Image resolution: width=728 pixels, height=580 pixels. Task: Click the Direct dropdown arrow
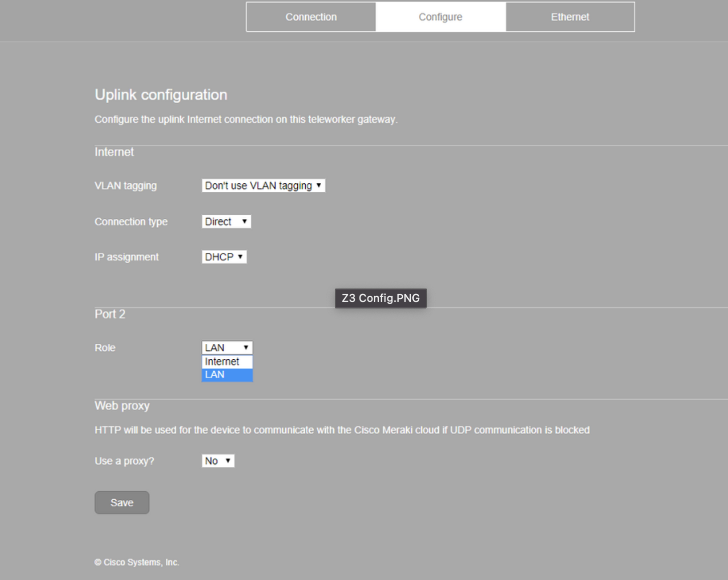(244, 221)
